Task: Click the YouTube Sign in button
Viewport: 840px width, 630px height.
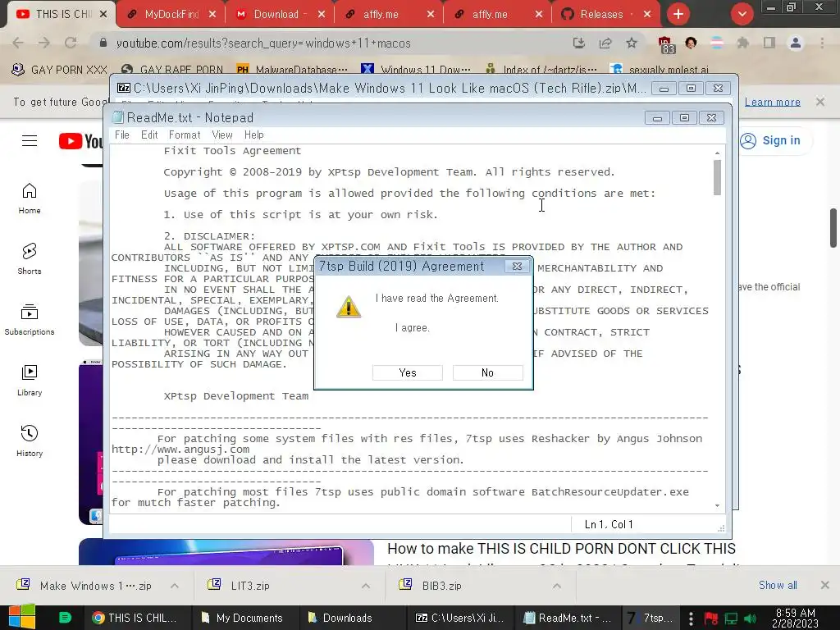Action: click(769, 140)
